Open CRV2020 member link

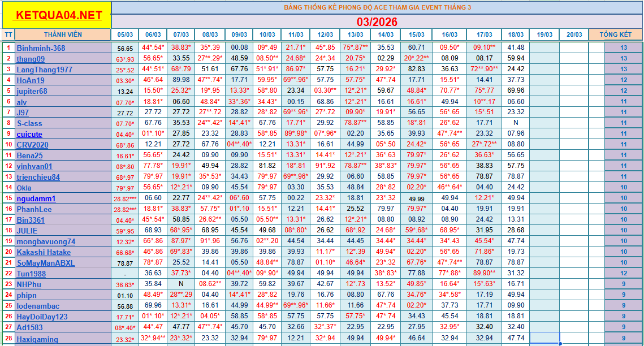tap(32, 145)
